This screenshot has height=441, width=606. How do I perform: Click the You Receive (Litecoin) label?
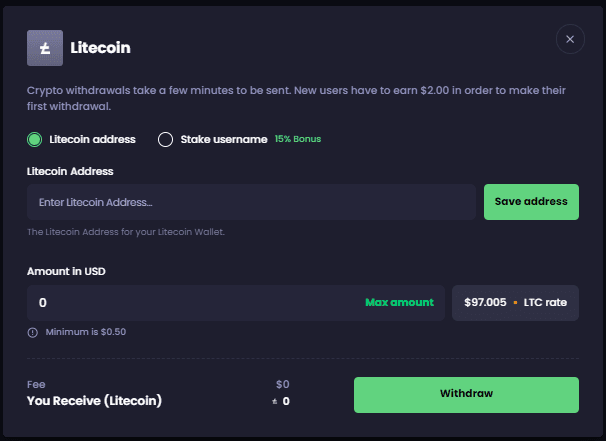94,401
